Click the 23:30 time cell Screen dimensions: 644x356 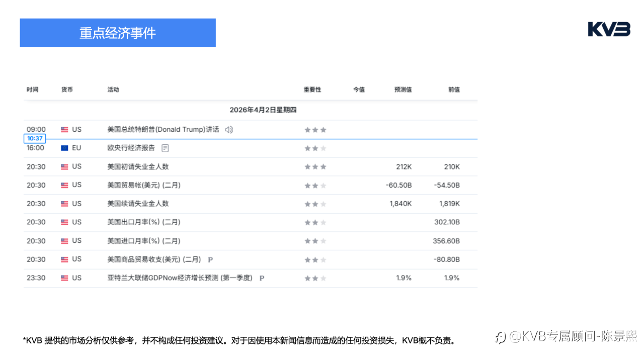point(36,278)
